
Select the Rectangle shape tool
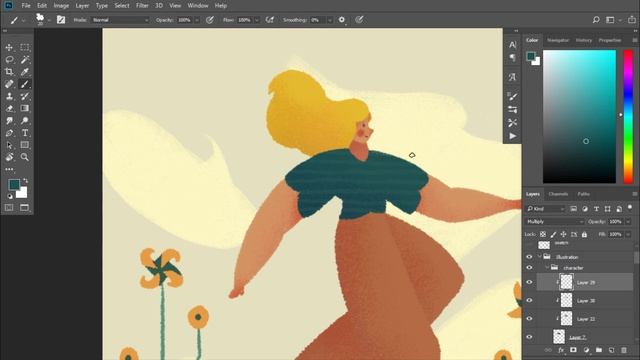point(25,145)
